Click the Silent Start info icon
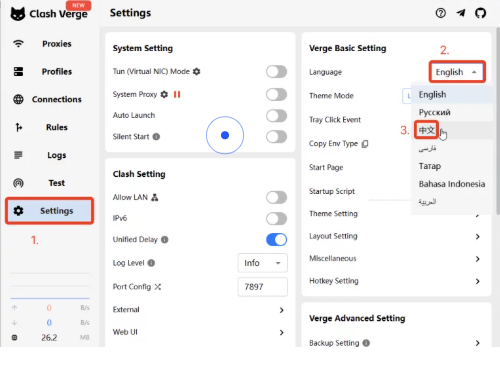The width and height of the screenshot is (500, 365). [156, 137]
